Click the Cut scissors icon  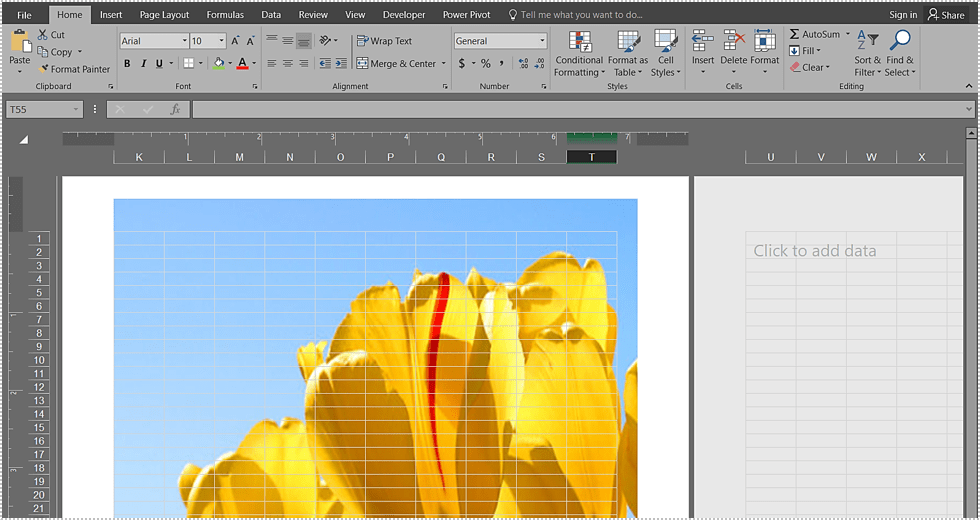coord(43,35)
